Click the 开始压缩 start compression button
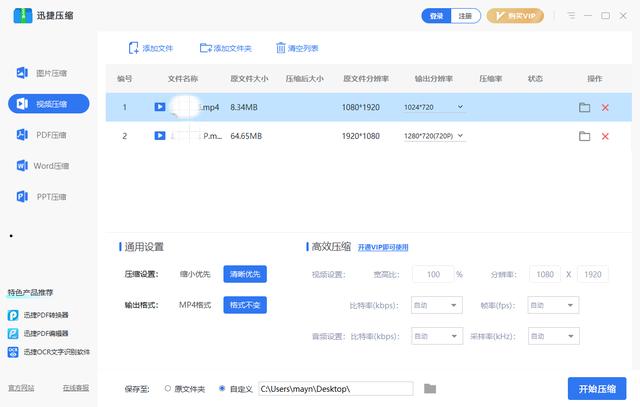Viewport: 640px width, 407px height. (597, 389)
